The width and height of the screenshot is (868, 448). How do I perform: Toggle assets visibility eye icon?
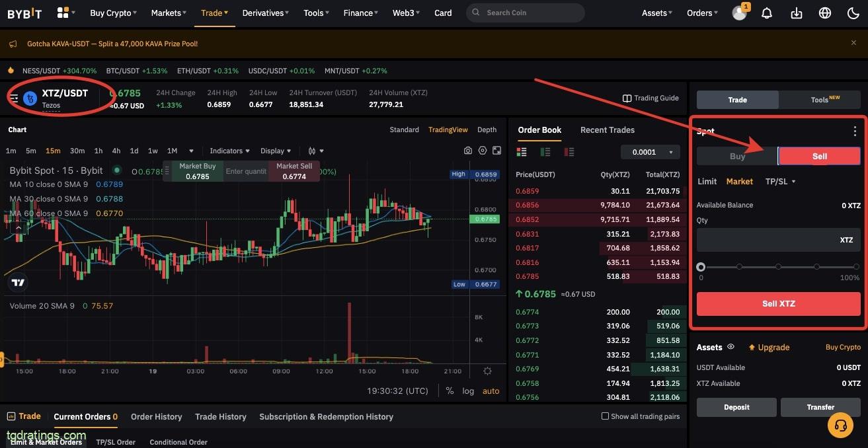[x=731, y=347]
